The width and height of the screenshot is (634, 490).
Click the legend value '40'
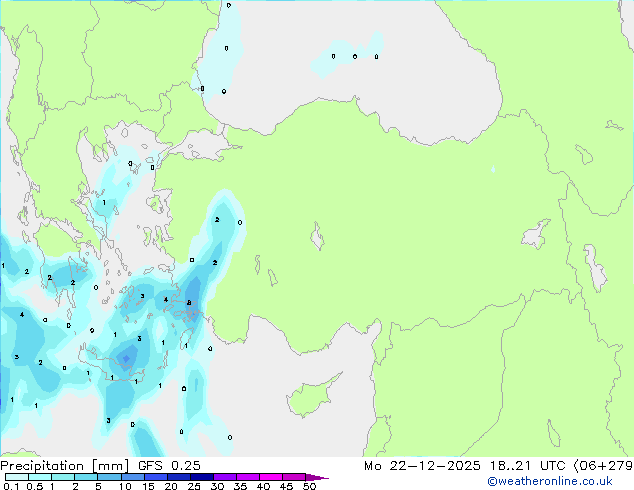pyautogui.click(x=263, y=486)
